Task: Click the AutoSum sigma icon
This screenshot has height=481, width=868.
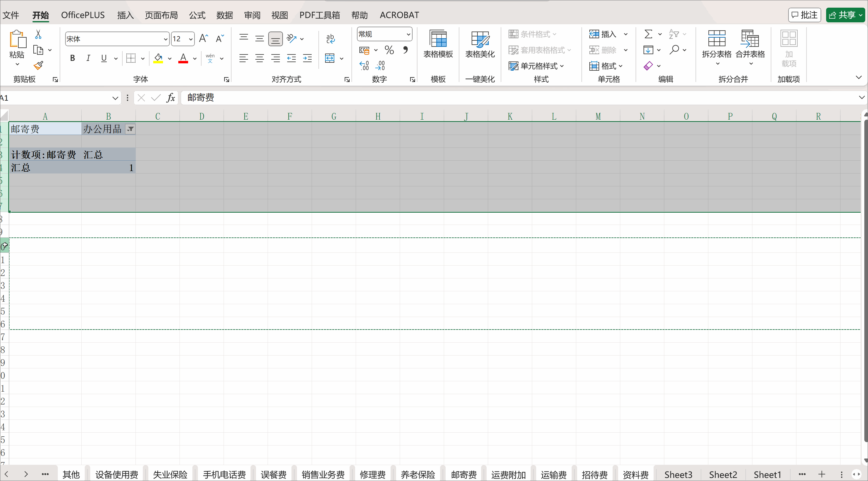Action: pyautogui.click(x=648, y=34)
